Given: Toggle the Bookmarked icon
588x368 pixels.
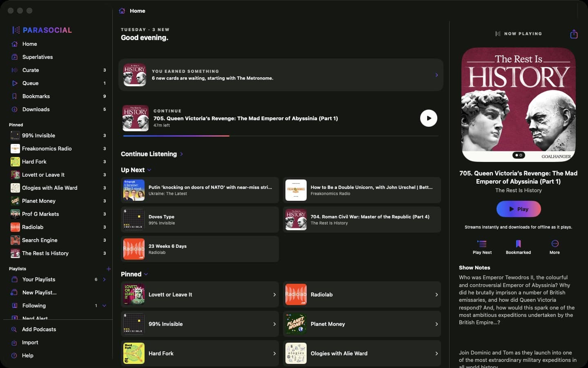Looking at the screenshot, I should [518, 244].
